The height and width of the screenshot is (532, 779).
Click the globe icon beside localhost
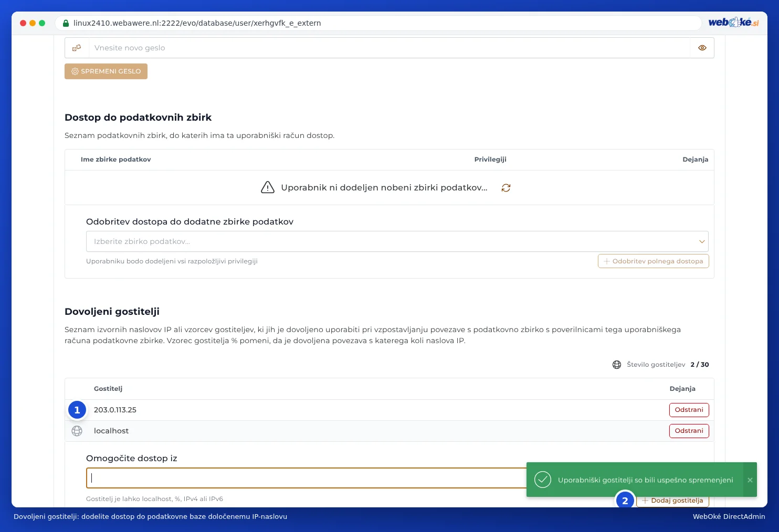pyautogui.click(x=77, y=431)
